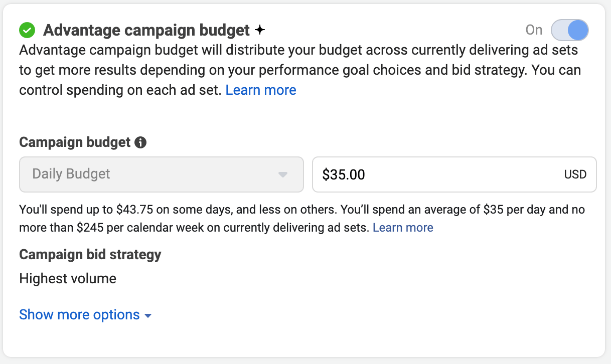Viewport: 611px width, 364px height.
Task: Open the Daily Budget dropdown
Action: [x=161, y=174]
